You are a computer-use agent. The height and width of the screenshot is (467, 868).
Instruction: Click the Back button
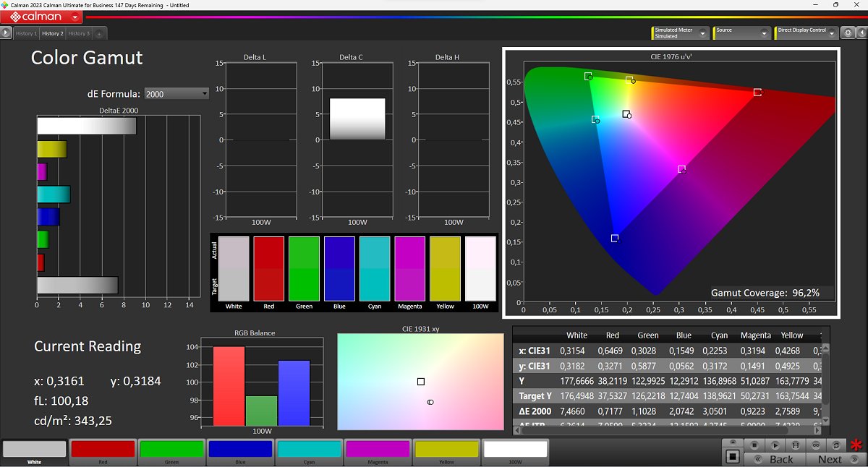pyautogui.click(x=780, y=459)
